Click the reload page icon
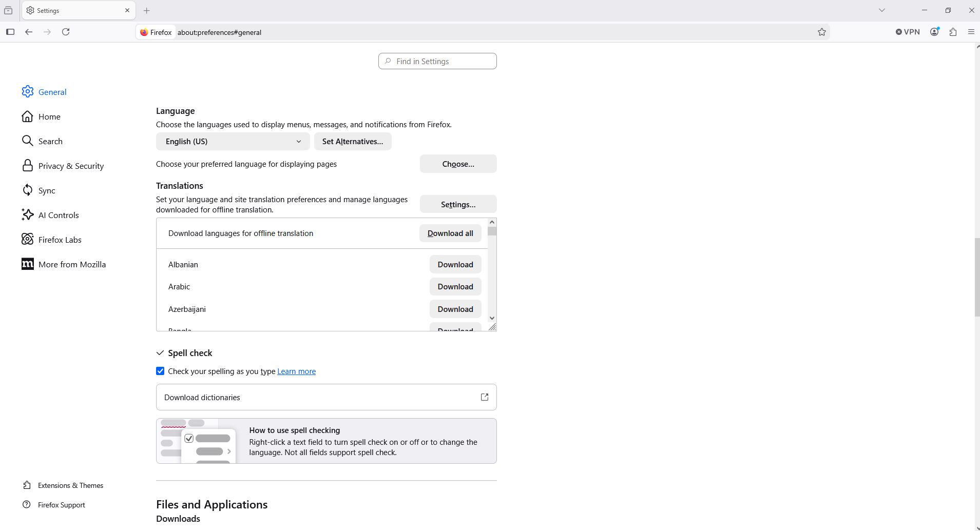This screenshot has height=531, width=980. point(66,32)
